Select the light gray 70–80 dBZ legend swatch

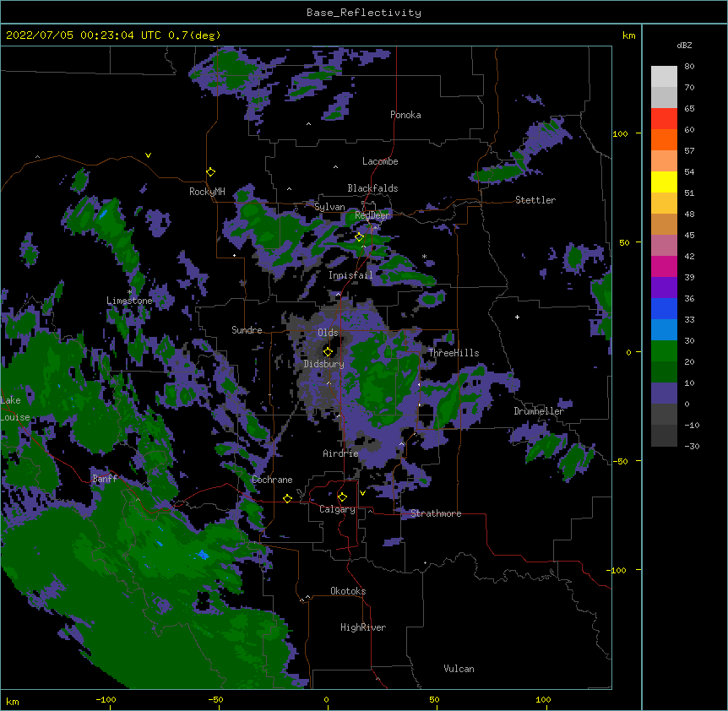tap(664, 77)
